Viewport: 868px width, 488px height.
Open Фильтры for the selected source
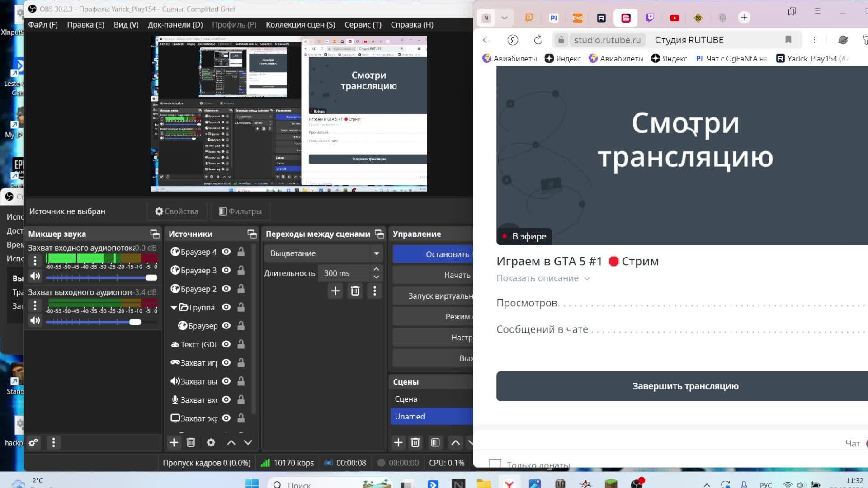point(241,211)
